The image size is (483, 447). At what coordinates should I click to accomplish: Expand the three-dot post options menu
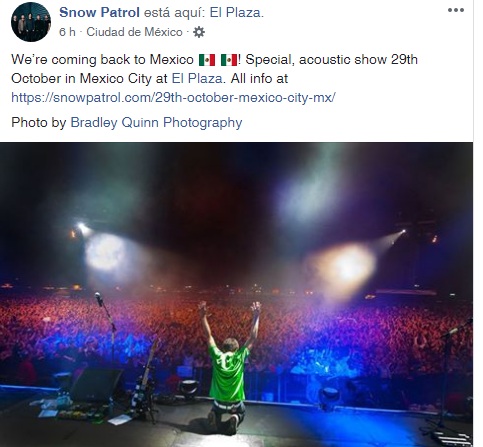click(x=456, y=10)
